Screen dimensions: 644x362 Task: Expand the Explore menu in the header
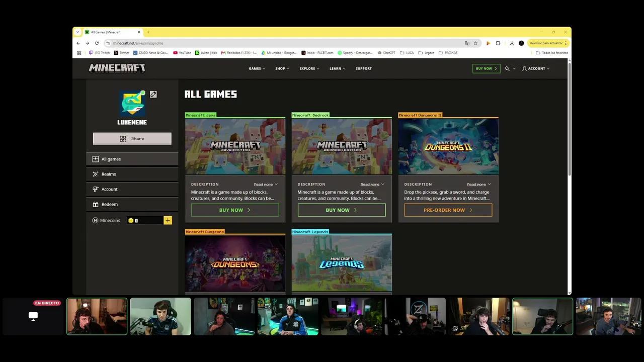tap(309, 68)
